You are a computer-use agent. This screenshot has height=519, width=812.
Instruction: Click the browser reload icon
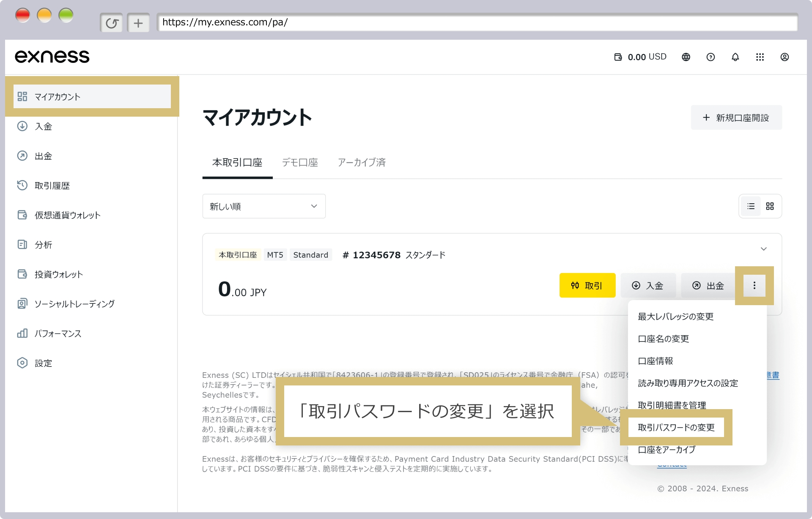(x=112, y=23)
